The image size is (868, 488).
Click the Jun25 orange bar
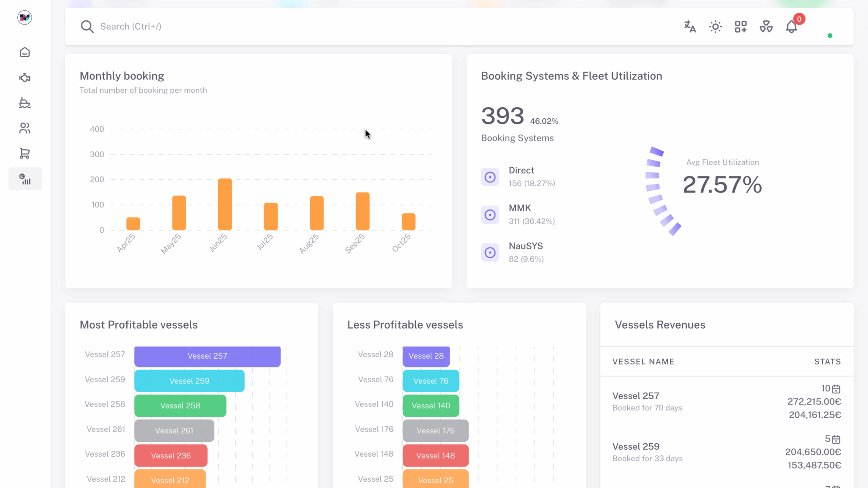click(x=225, y=204)
